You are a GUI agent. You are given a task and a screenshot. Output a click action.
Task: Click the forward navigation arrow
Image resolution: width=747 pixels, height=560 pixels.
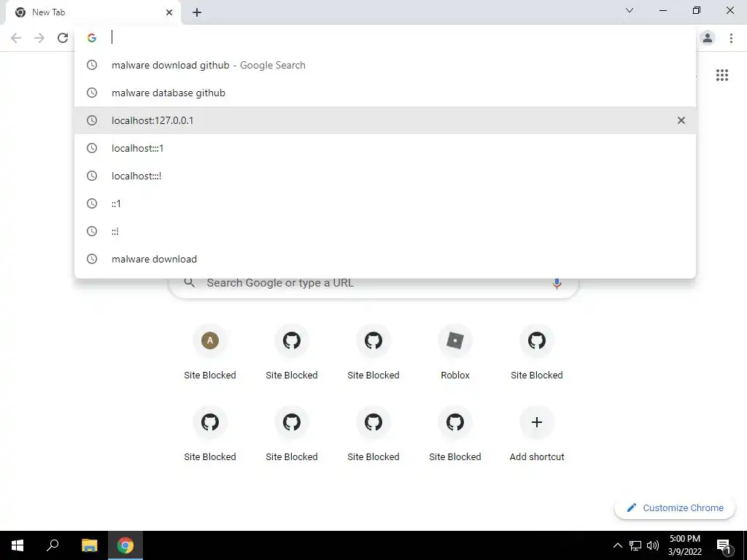39,38
